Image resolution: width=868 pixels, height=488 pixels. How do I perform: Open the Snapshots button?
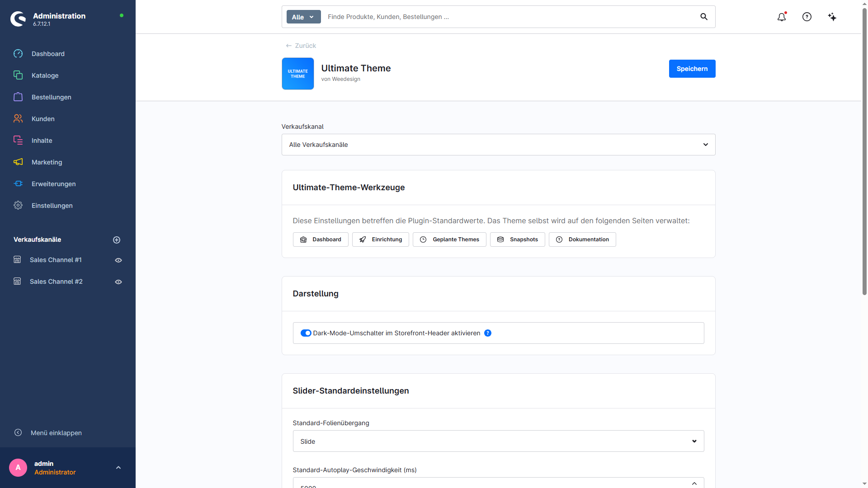pos(518,239)
